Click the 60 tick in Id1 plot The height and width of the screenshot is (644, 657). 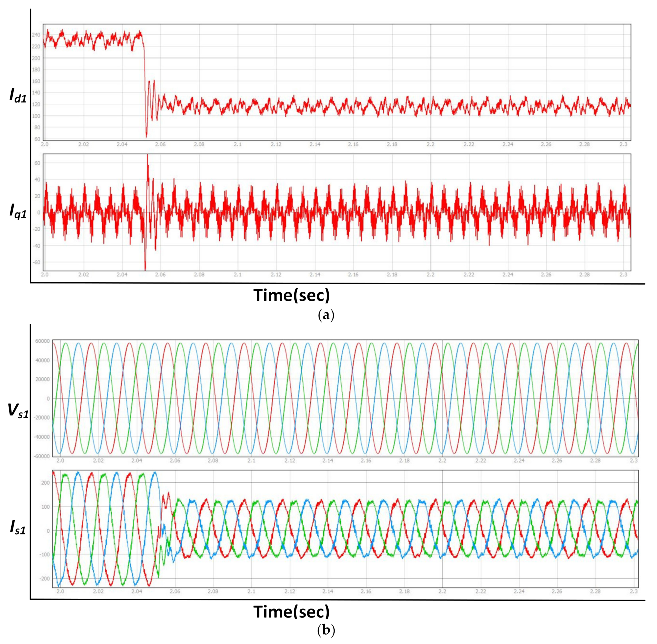pyautogui.click(x=37, y=139)
